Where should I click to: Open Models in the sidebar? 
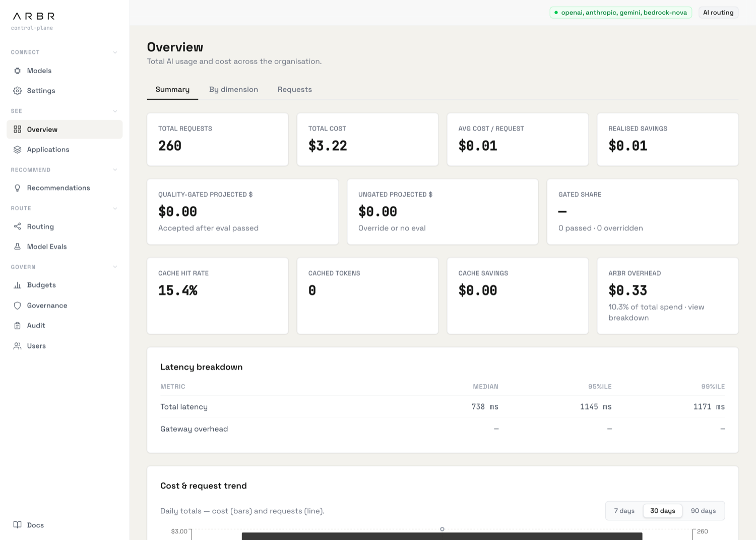(65, 71)
